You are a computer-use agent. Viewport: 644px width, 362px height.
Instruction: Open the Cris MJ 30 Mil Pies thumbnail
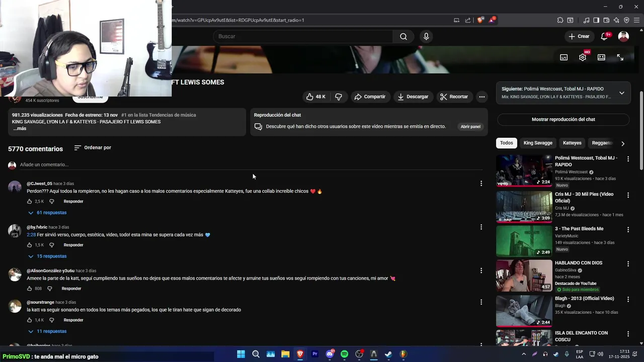click(524, 206)
